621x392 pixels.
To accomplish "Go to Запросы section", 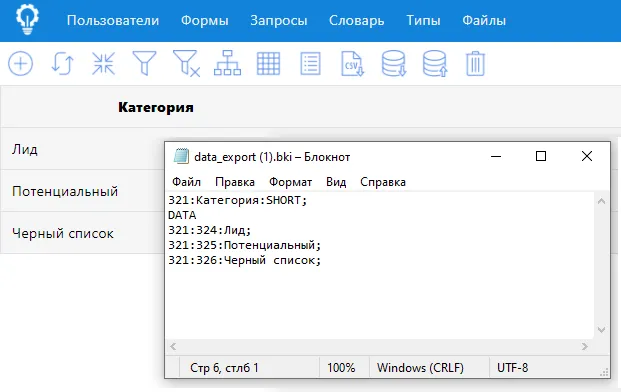I will click(278, 21).
